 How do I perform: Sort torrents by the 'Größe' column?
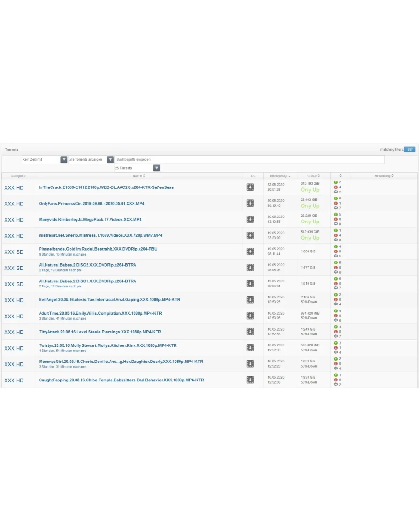(314, 176)
